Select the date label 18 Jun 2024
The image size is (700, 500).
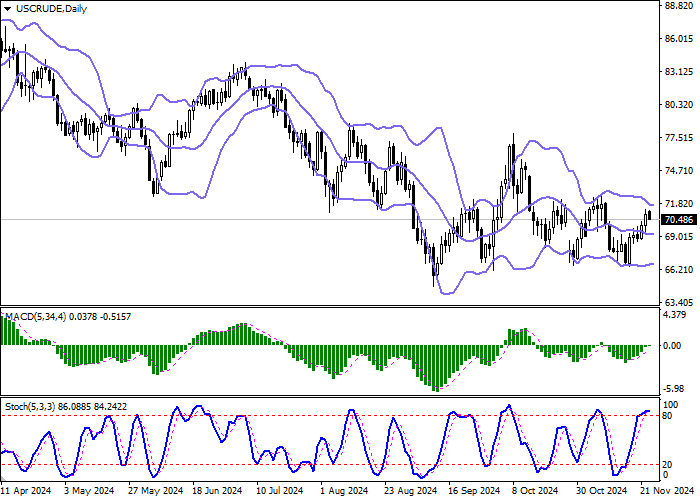click(217, 491)
